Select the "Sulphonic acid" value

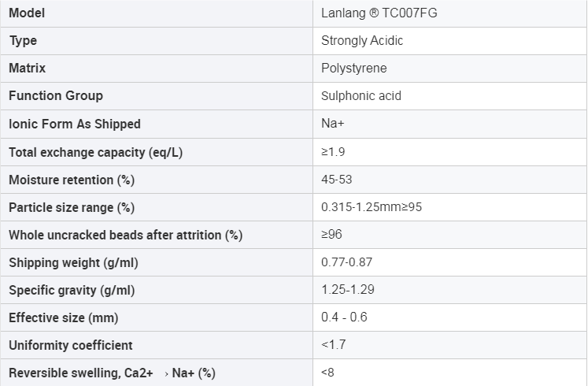(361, 96)
